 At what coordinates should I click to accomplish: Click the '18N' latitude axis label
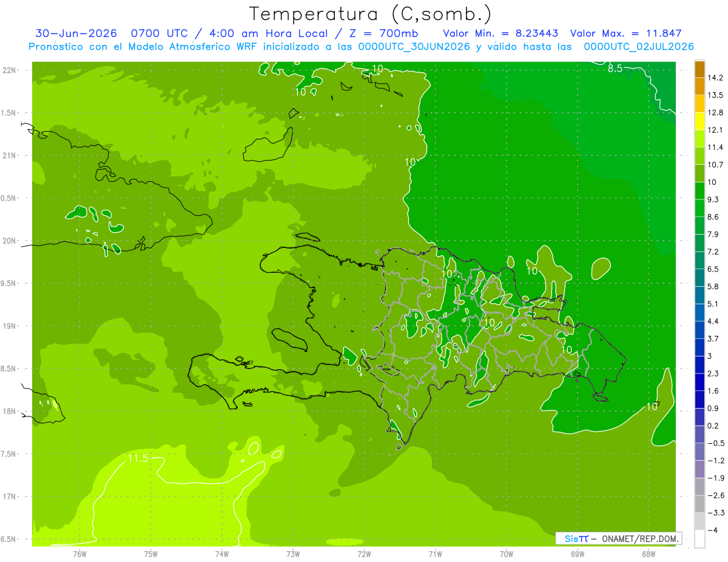[10, 412]
